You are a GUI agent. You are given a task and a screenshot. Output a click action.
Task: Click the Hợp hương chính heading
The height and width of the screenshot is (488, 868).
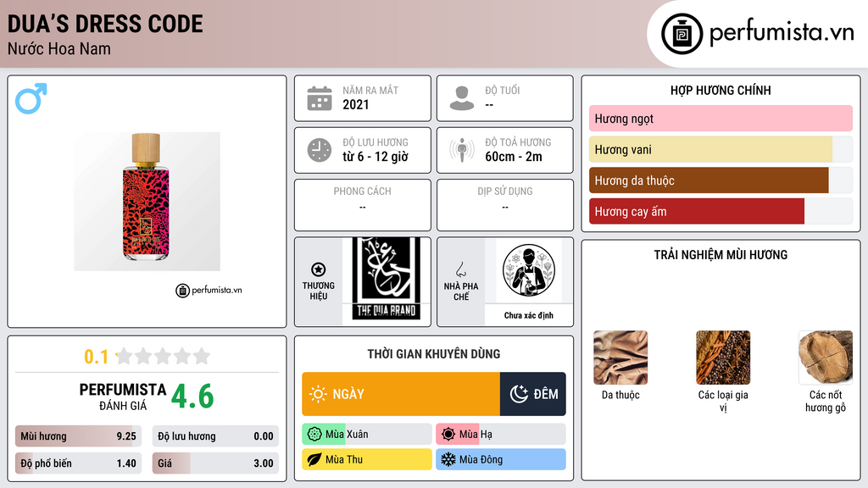point(721,90)
